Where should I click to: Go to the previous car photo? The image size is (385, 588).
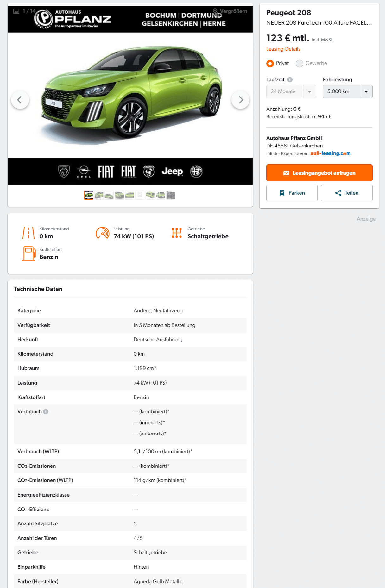coord(20,100)
